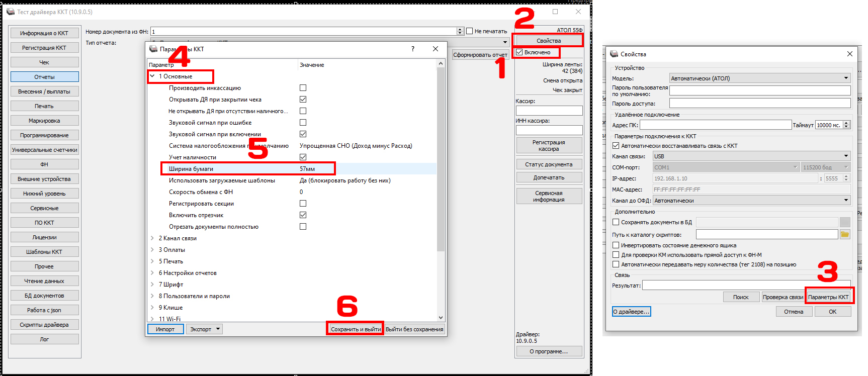
Task: Switch to the Маркировка section
Action: click(x=44, y=121)
